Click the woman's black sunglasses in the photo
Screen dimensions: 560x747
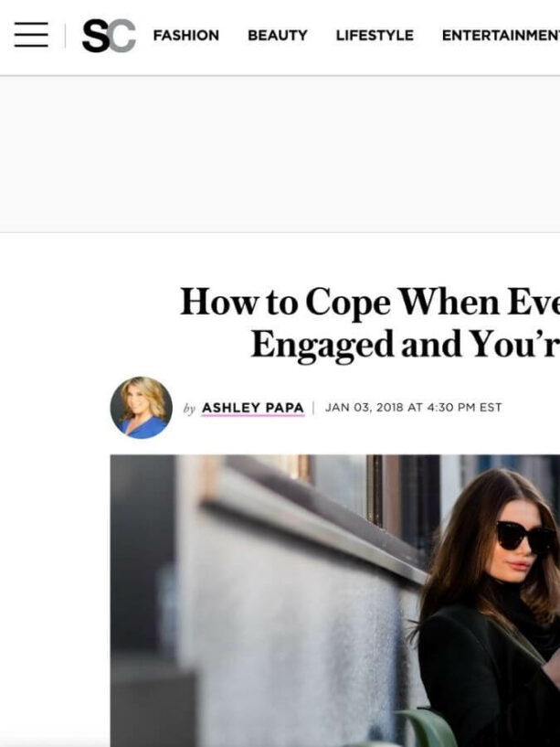point(525,539)
